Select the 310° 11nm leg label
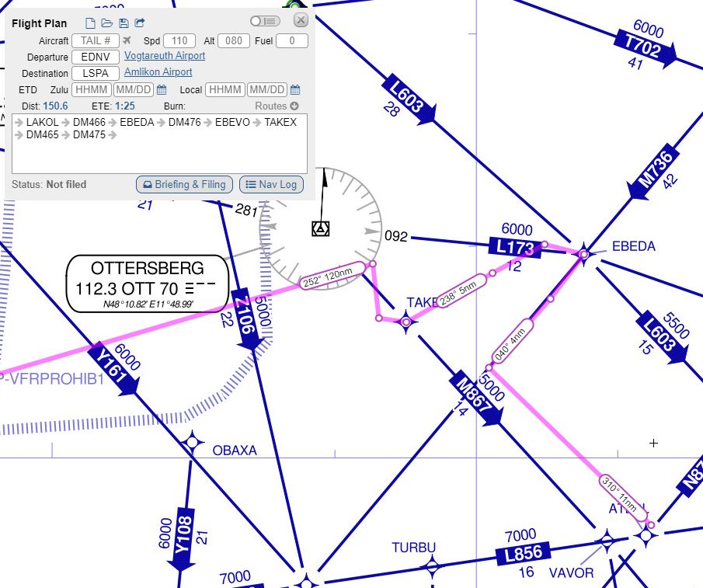 [x=623, y=497]
